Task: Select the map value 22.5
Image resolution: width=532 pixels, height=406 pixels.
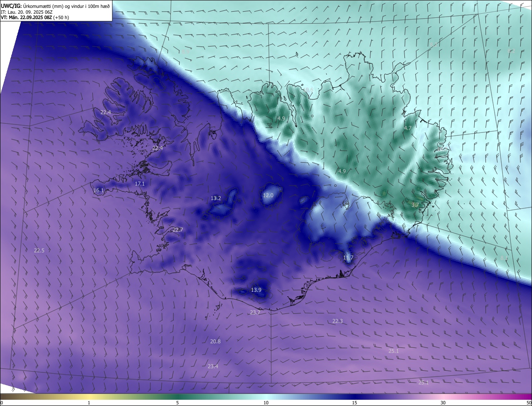Action: pyautogui.click(x=39, y=250)
